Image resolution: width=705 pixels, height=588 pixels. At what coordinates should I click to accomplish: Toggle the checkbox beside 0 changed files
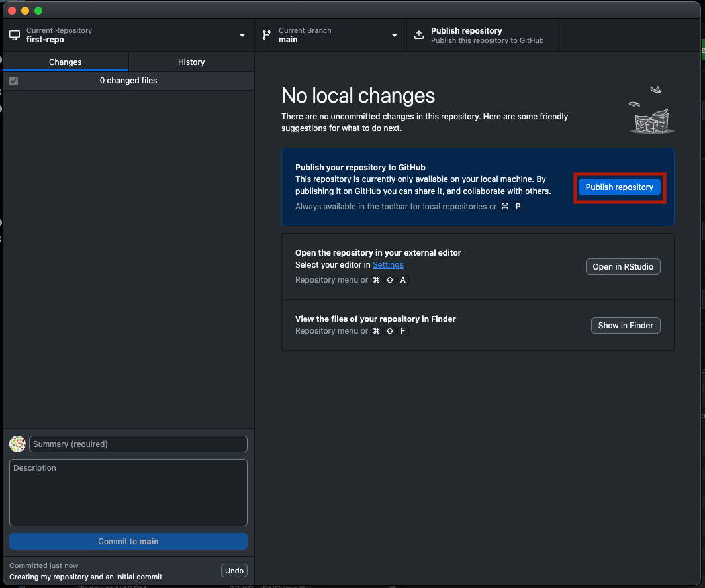14,81
